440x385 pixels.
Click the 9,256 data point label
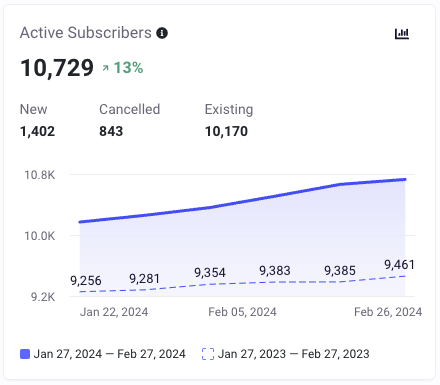[x=86, y=281]
